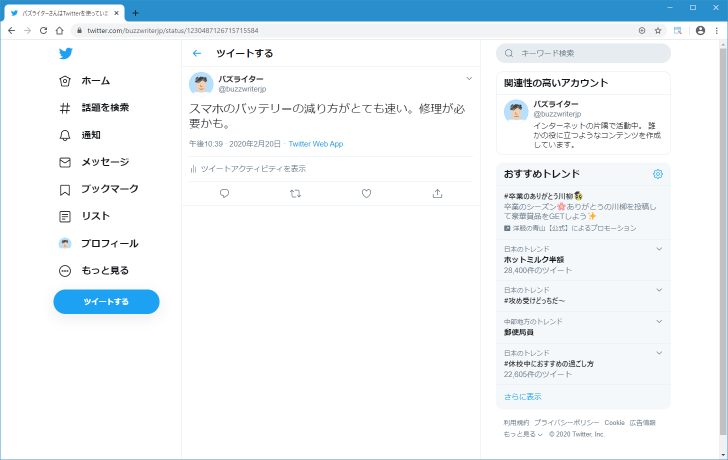This screenshot has height=460, width=728.
Task: Like the tweet with the heart icon
Action: click(x=366, y=194)
